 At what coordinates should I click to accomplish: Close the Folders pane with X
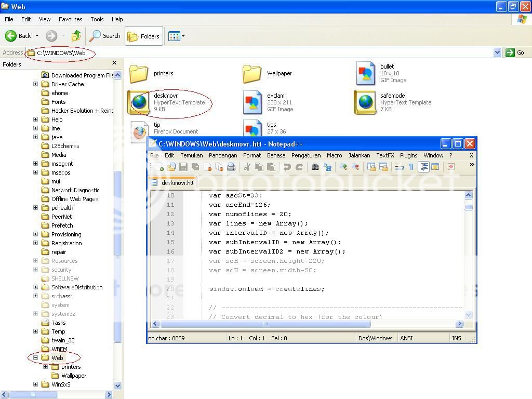click(114, 63)
